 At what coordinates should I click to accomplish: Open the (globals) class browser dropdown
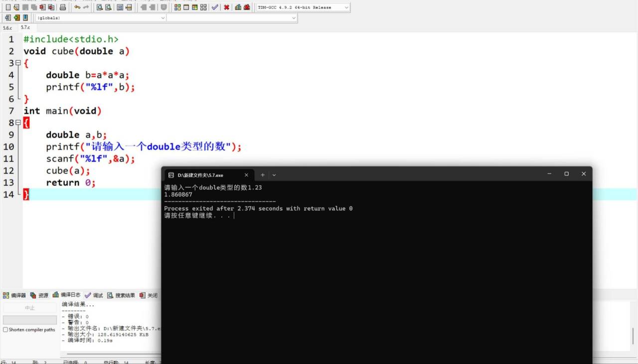coord(162,17)
